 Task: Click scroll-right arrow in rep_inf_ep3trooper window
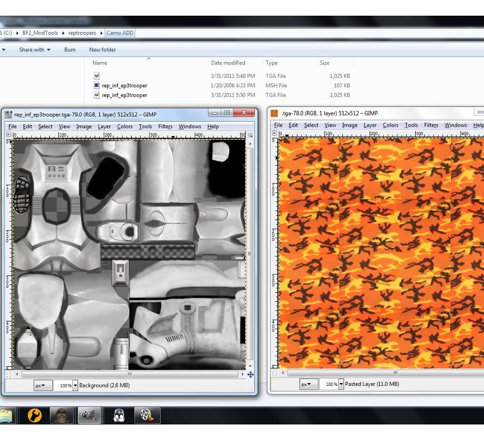(243, 374)
